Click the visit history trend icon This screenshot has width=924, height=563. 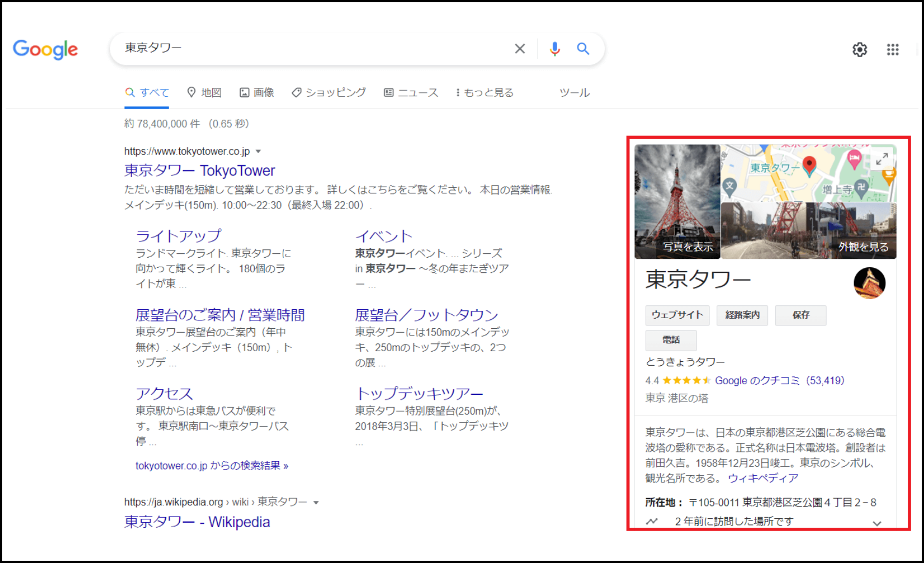click(652, 522)
